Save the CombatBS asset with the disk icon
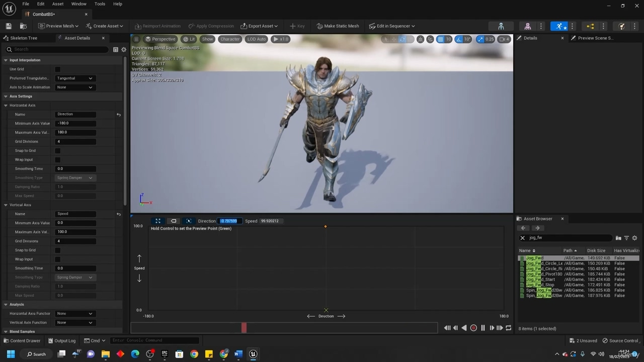 pyautogui.click(x=9, y=26)
